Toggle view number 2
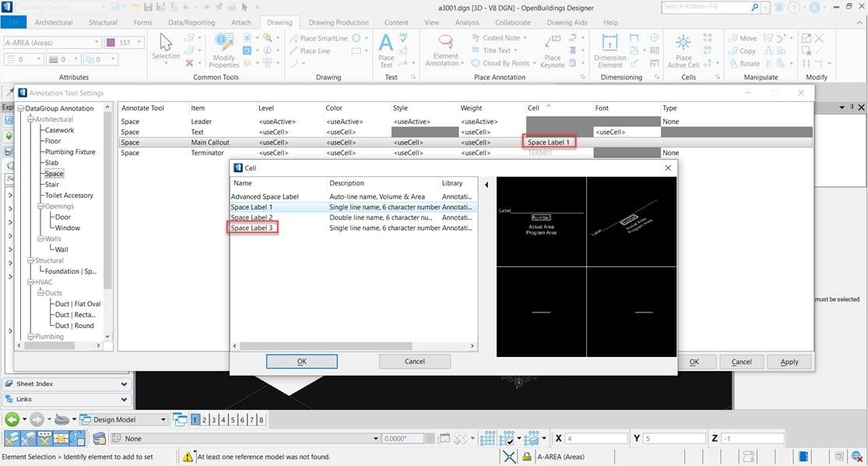Viewport: 868px width, 466px height. [x=204, y=420]
